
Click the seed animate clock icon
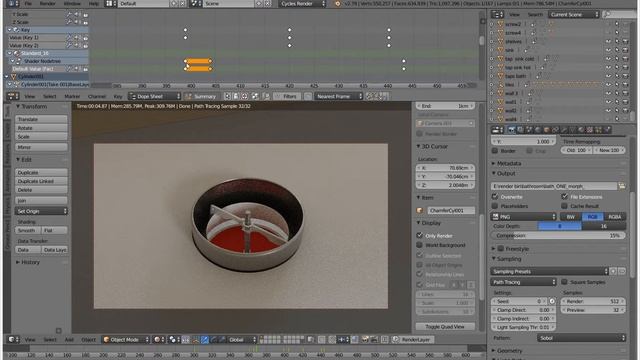[x=552, y=301]
